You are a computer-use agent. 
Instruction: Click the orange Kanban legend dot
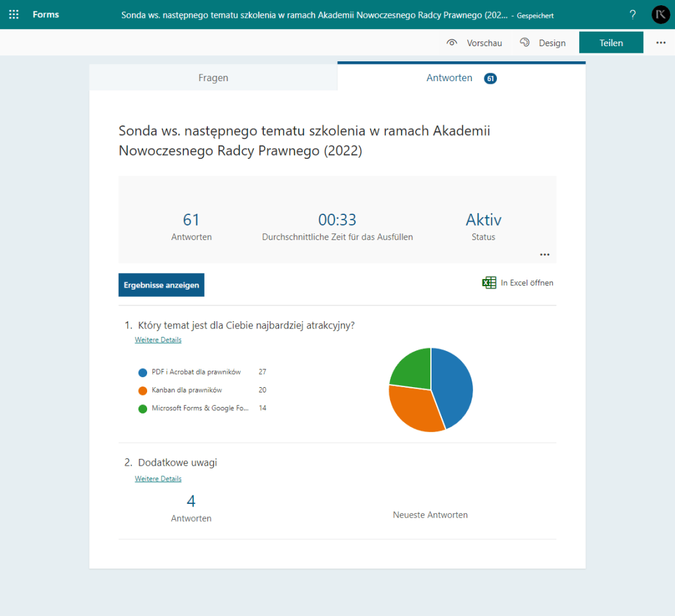pos(143,390)
